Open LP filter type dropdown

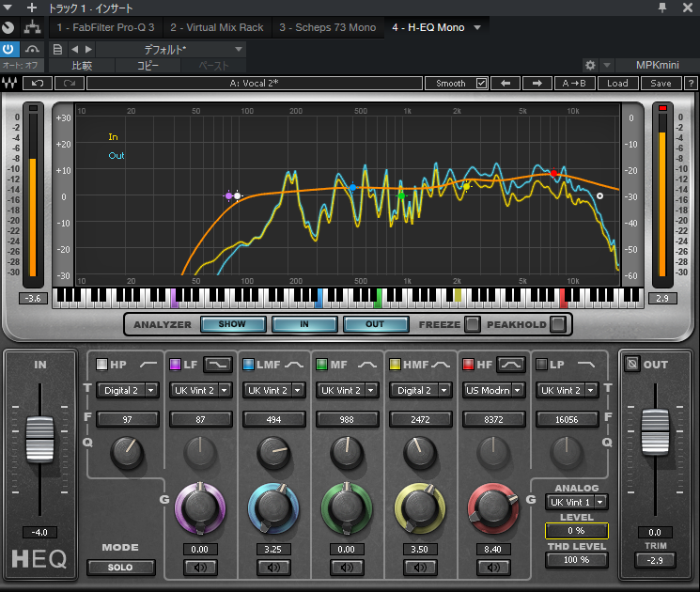567,390
